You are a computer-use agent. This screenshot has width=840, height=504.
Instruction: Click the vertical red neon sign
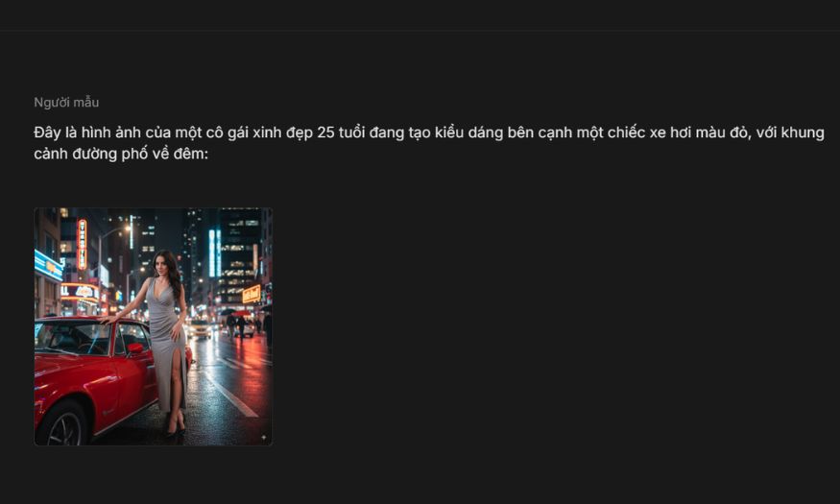point(82,244)
